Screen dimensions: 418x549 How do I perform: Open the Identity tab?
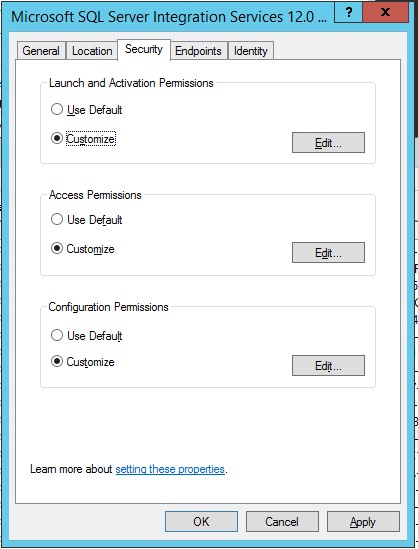coord(251,51)
